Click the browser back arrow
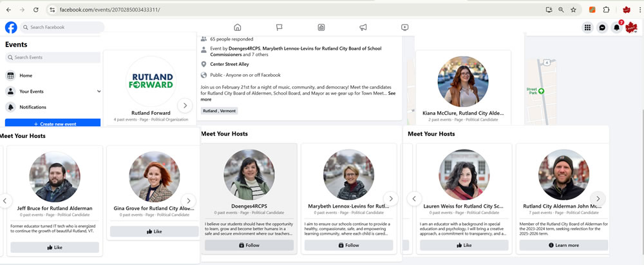The width and height of the screenshot is (644, 265). point(8,10)
